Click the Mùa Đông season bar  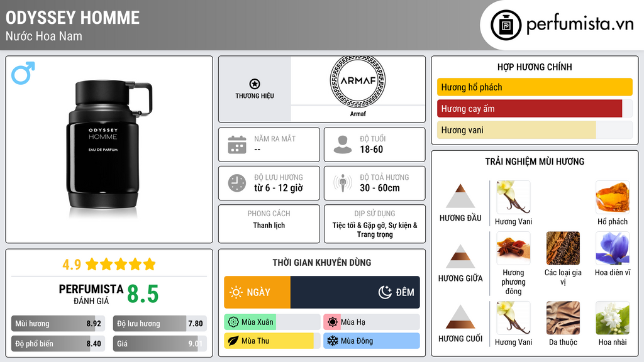coord(371,341)
